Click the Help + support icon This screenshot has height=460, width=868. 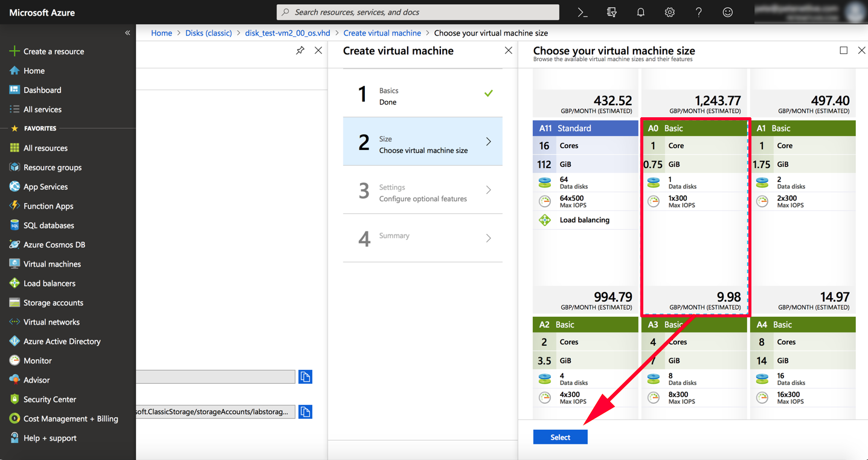coord(14,438)
